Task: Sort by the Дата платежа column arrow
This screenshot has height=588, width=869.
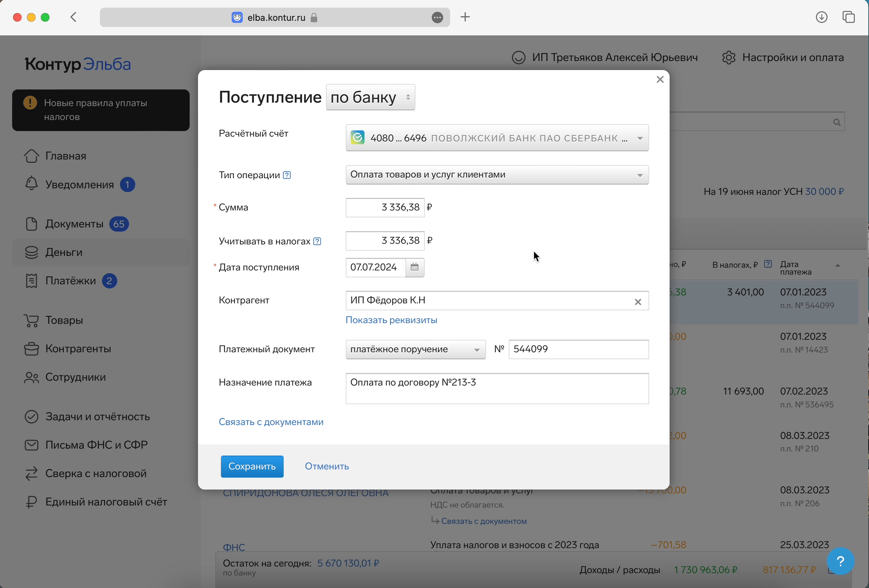Action: click(837, 266)
